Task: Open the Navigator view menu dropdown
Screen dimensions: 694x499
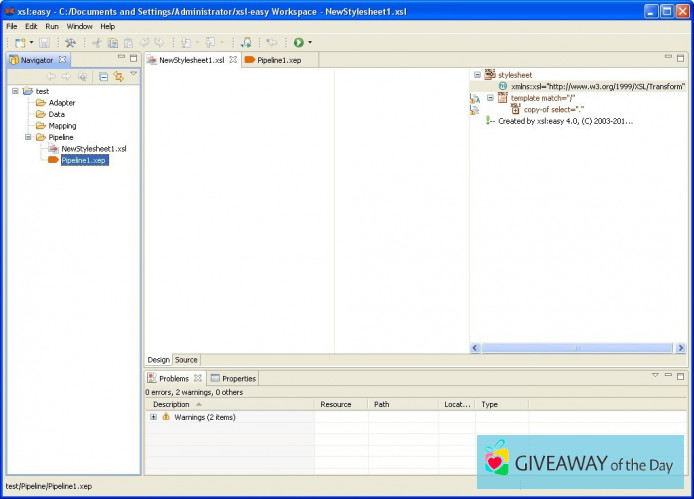Action: pos(134,74)
